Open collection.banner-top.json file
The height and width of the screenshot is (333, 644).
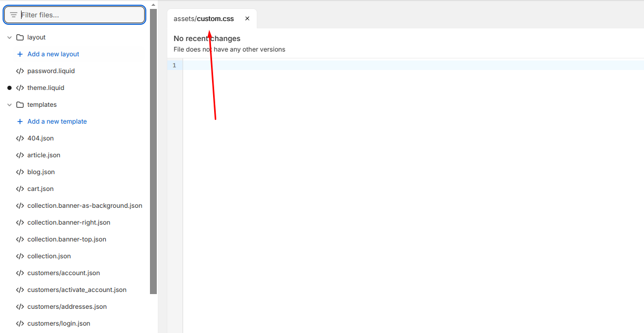click(67, 239)
